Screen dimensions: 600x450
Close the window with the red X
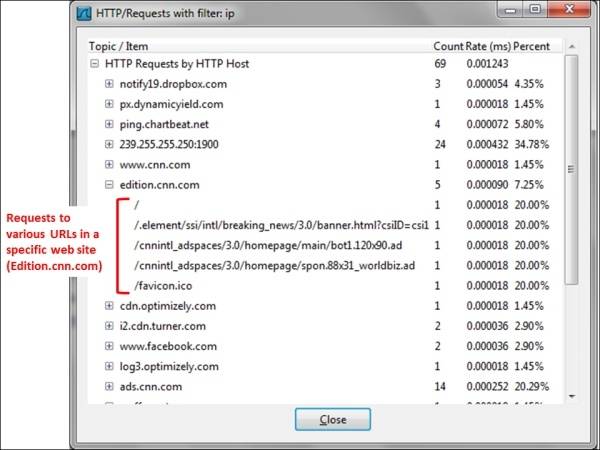(569, 9)
